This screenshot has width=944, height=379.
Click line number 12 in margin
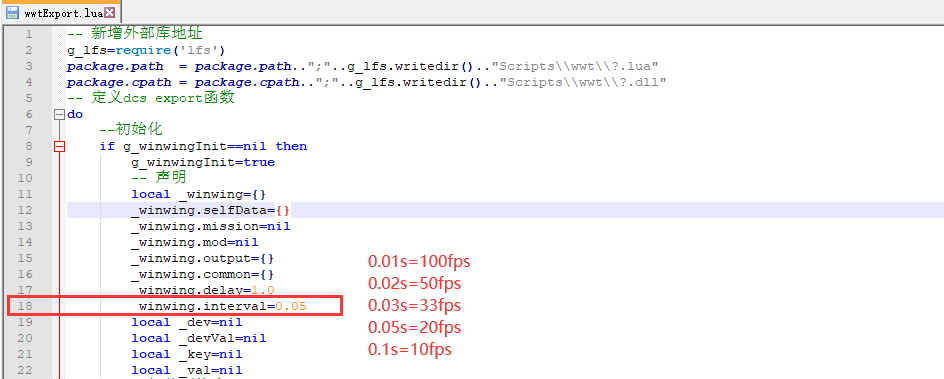point(26,210)
